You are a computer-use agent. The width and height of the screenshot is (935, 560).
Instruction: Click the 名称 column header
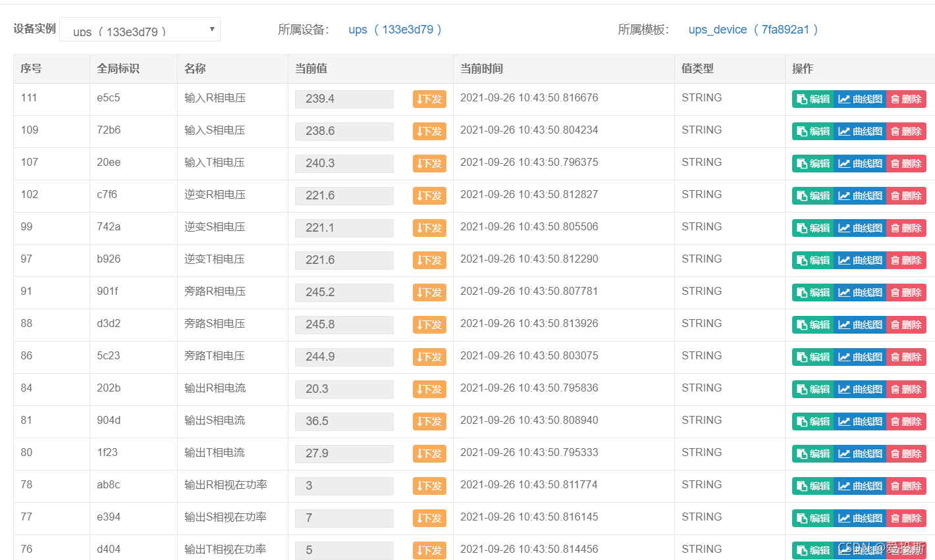(232, 68)
